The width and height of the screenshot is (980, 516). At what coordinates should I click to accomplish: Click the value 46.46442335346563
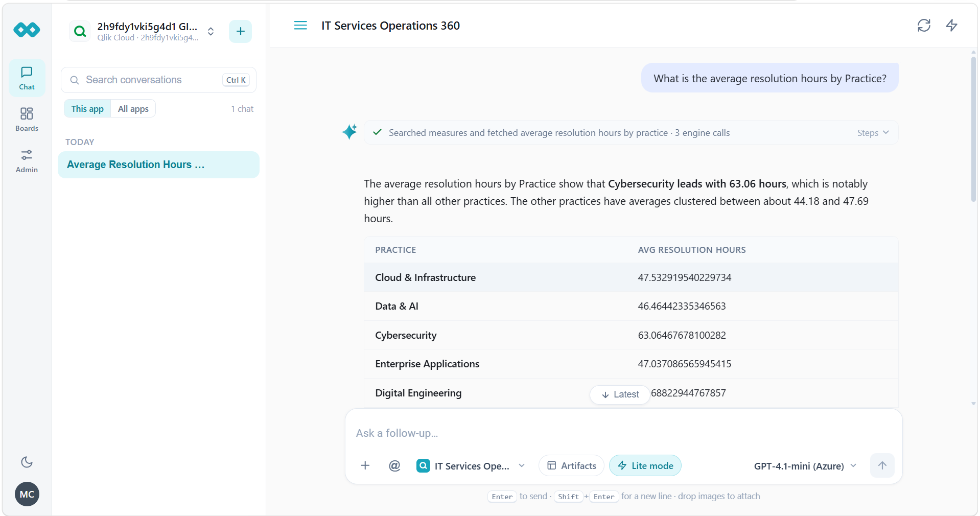click(682, 306)
